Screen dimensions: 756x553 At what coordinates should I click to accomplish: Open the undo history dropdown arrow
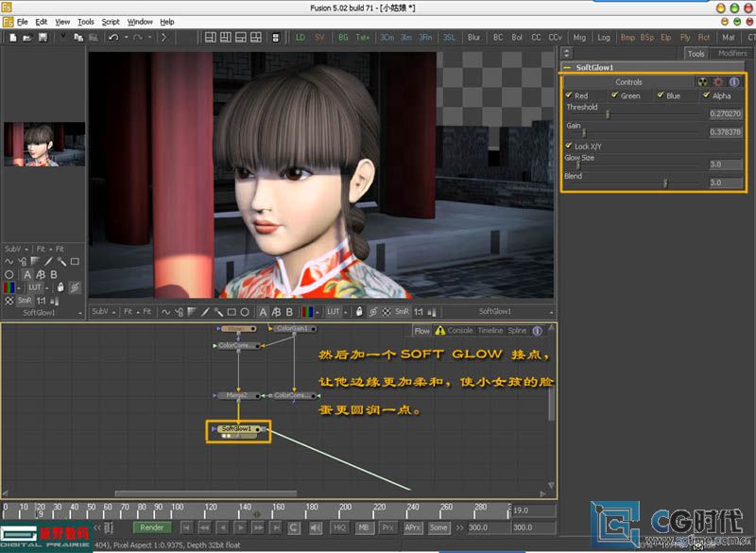(127, 38)
